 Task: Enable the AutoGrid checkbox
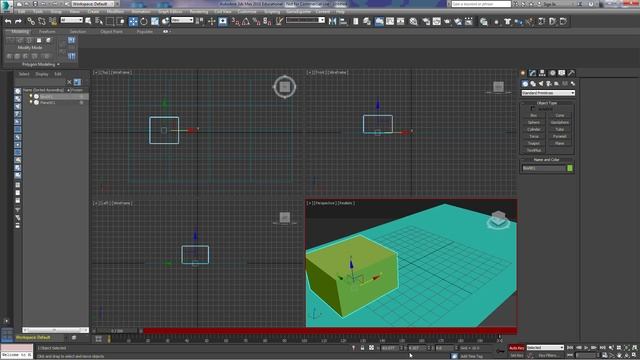pyautogui.click(x=533, y=109)
